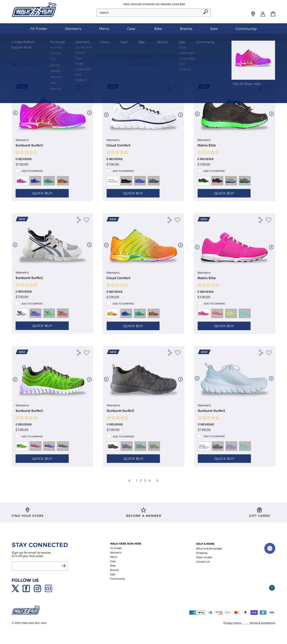Select the yellow swatch for pink Matrix Elite
Screen dimensions: 287x644
click(x=231, y=313)
